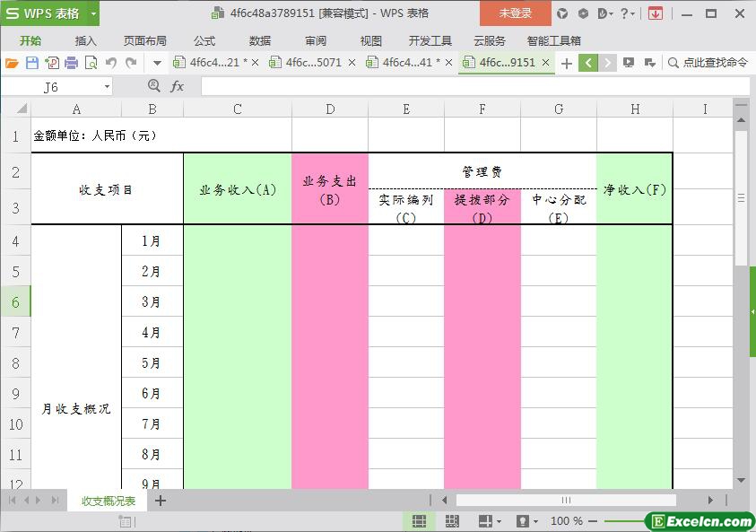The image size is (756, 532).
Task: Open print preview icon
Action: click(91, 63)
